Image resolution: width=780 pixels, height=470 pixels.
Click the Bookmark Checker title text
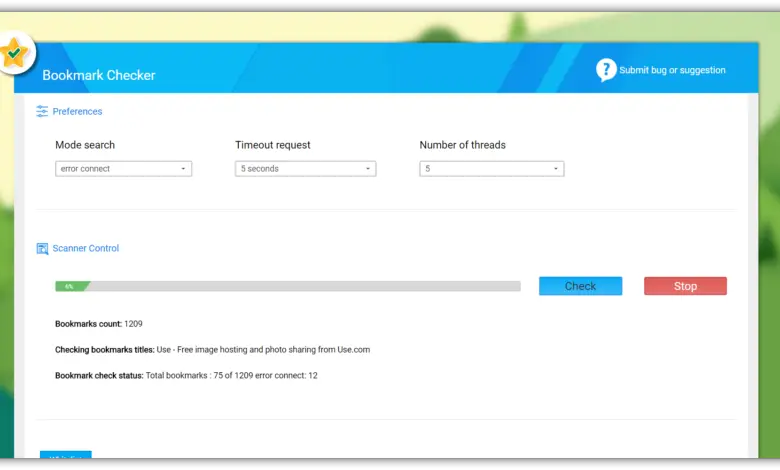pos(98,75)
